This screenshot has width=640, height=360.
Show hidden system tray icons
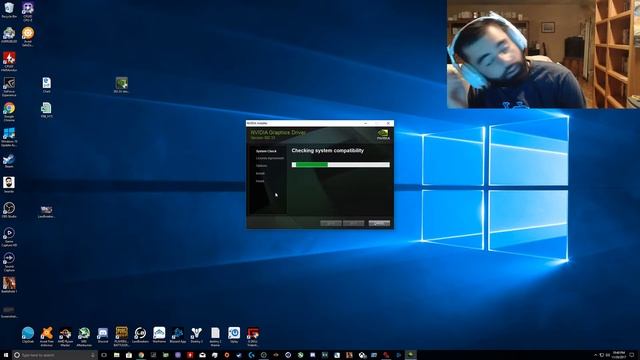point(596,355)
